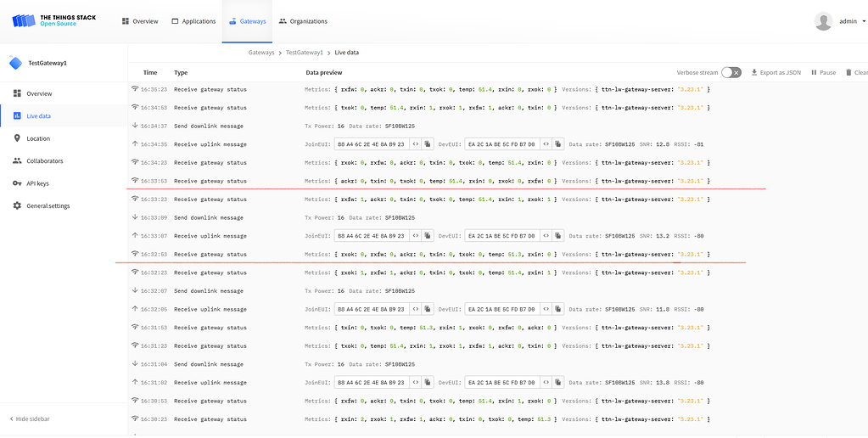Click the admin profile avatar
This screenshot has width=868, height=438.
tap(822, 21)
